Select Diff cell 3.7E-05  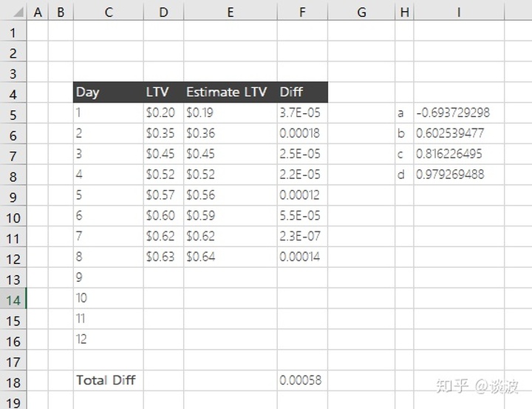coord(302,112)
